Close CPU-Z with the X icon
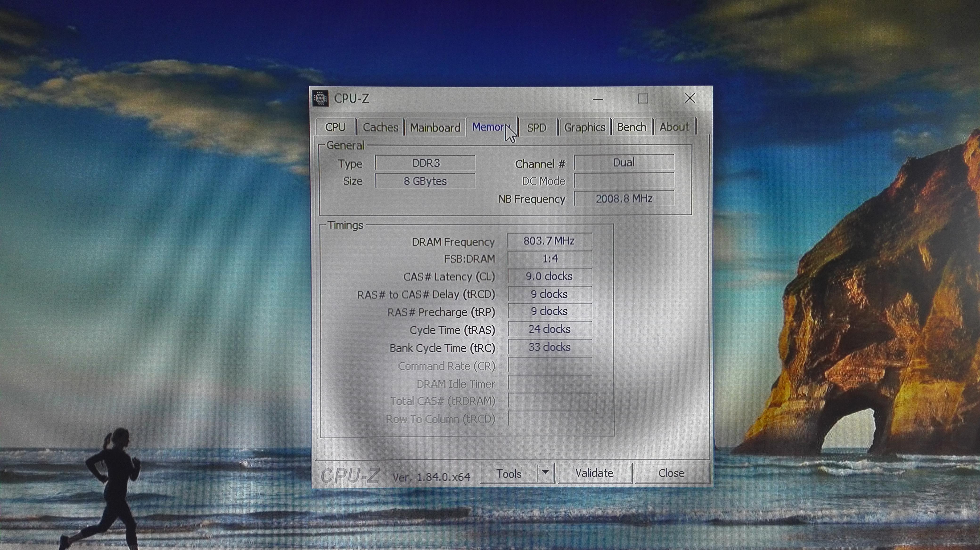This screenshot has width=980, height=550. coord(689,98)
